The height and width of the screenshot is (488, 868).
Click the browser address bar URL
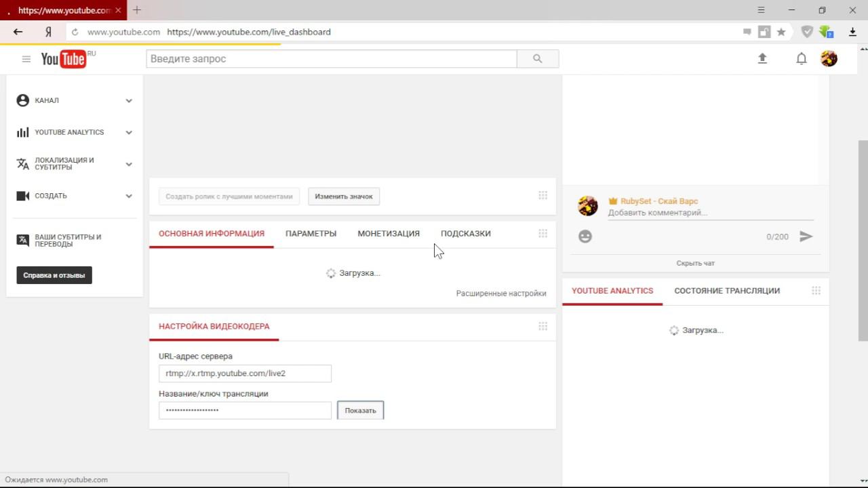249,32
